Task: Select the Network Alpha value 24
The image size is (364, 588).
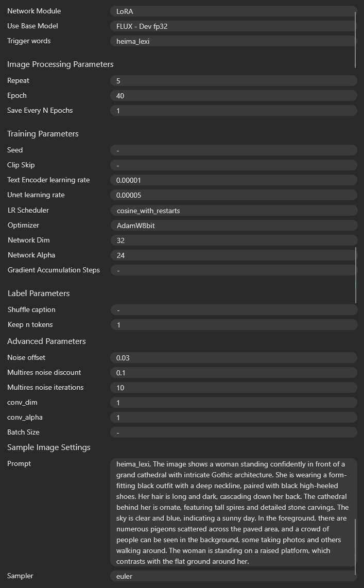Action: click(234, 255)
